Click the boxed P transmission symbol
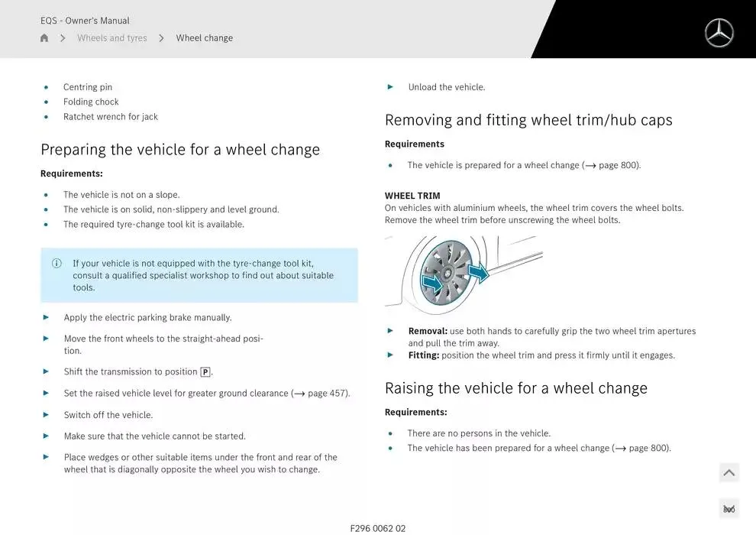This screenshot has width=756, height=535. pos(205,372)
